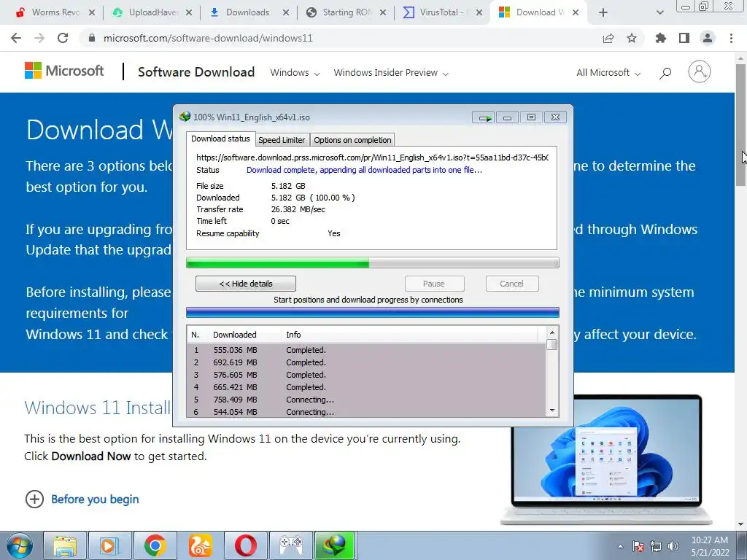Open the tab search chevron in Chrome

[659, 12]
